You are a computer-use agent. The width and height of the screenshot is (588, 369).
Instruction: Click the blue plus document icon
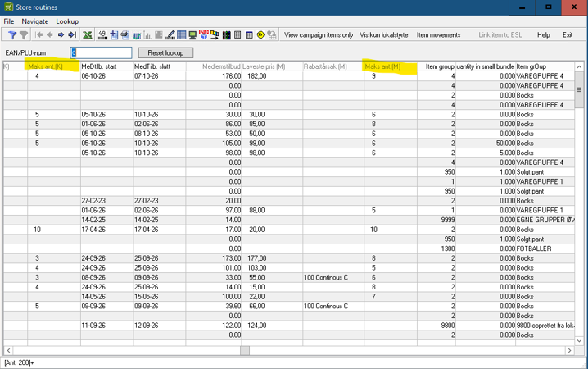pyautogui.click(x=114, y=35)
